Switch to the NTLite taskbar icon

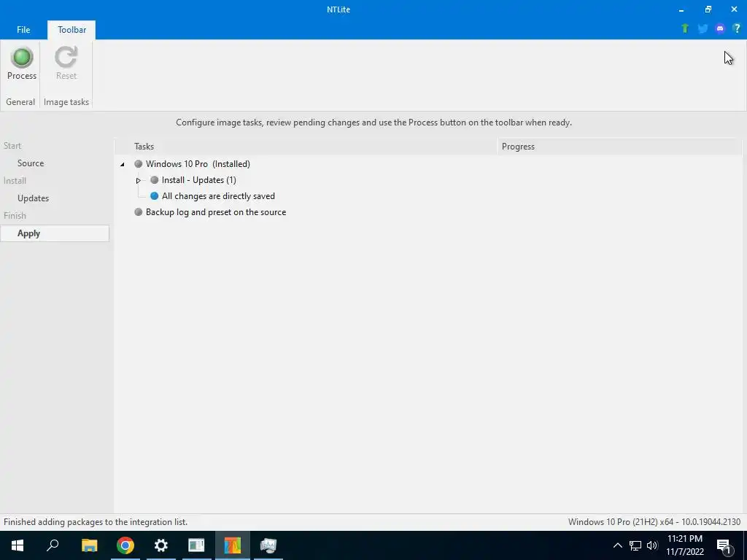(x=233, y=545)
